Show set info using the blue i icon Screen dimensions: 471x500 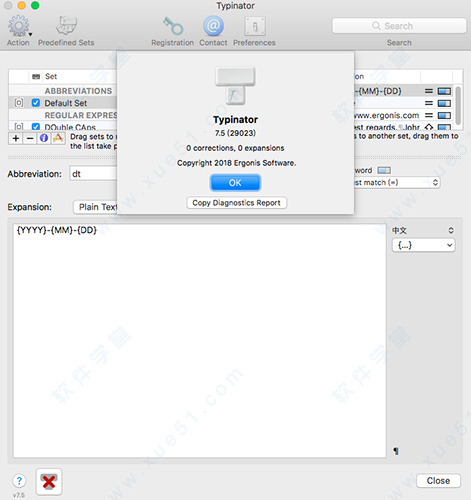(x=44, y=138)
